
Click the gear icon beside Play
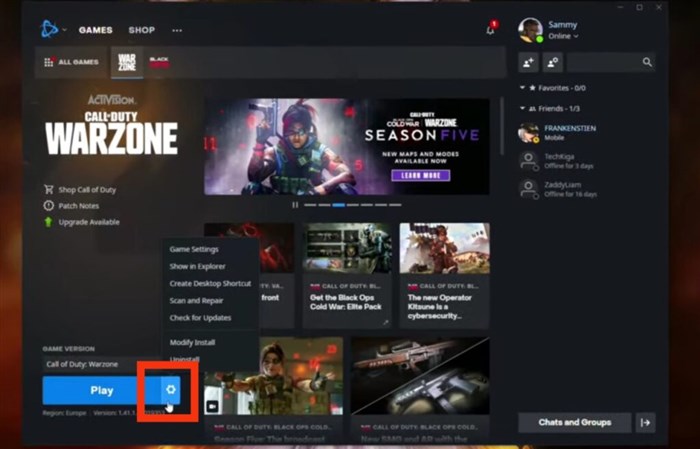click(x=170, y=390)
